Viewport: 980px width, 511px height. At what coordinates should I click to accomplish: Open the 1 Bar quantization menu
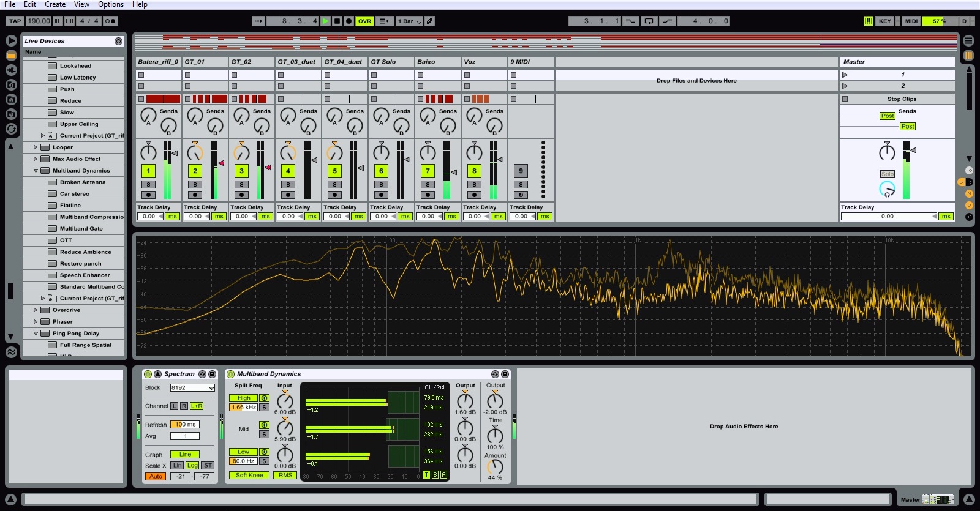coord(409,21)
